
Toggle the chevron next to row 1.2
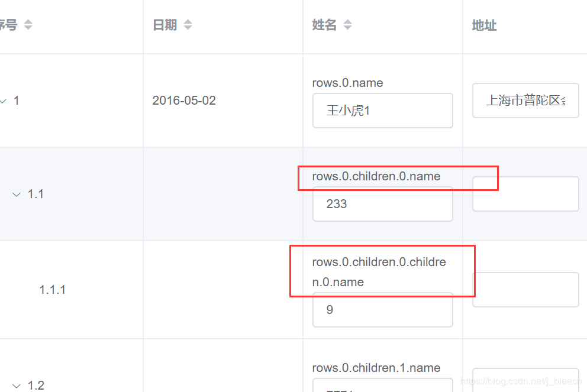pyautogui.click(x=16, y=385)
